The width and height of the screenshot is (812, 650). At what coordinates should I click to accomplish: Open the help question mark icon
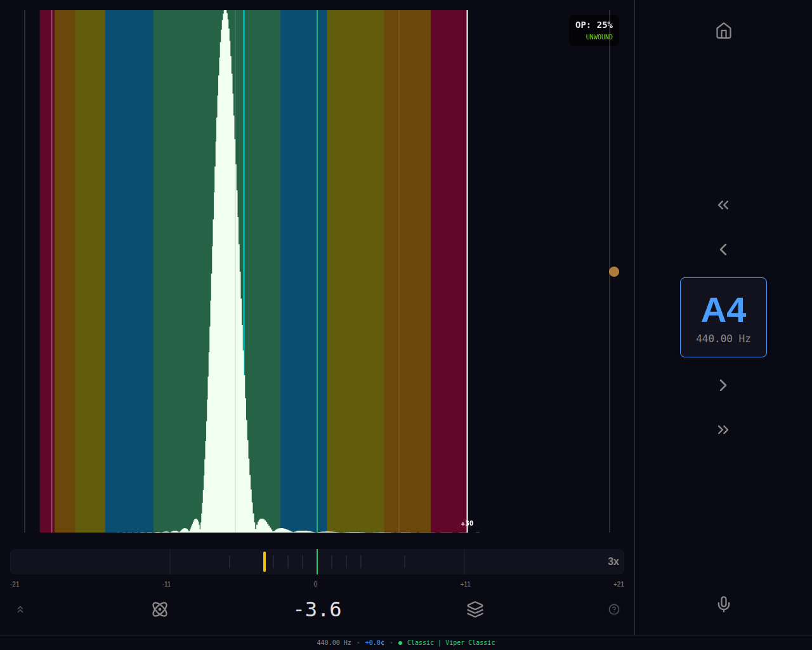(613, 609)
